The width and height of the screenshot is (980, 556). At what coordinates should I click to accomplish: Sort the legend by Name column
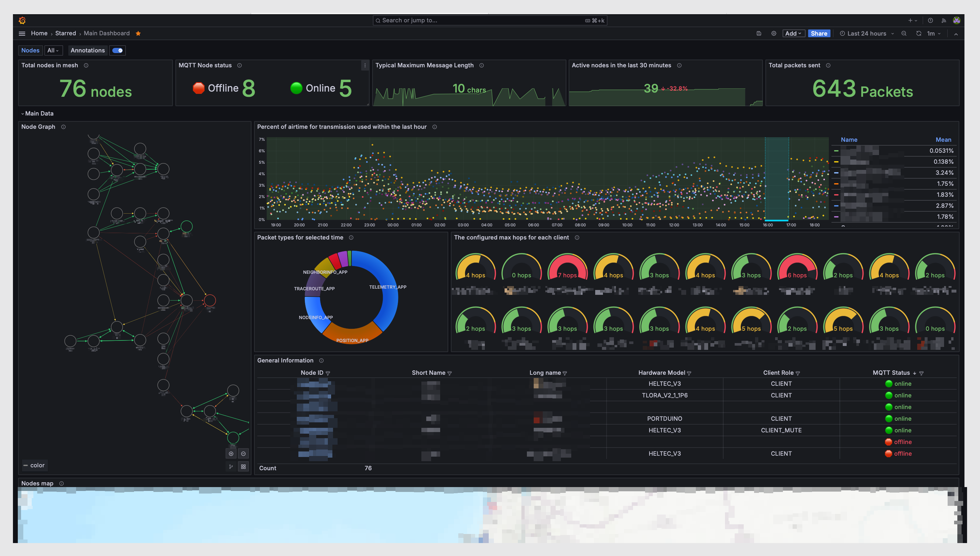click(849, 140)
